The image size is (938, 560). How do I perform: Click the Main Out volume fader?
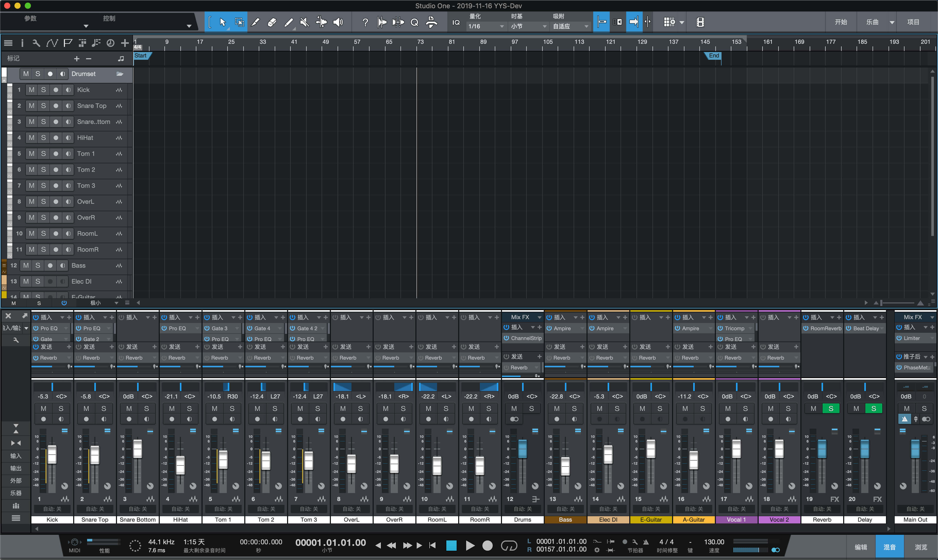[915, 449]
